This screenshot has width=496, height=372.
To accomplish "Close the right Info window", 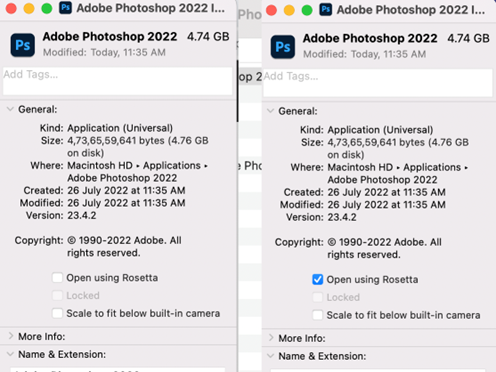I will click(x=272, y=10).
